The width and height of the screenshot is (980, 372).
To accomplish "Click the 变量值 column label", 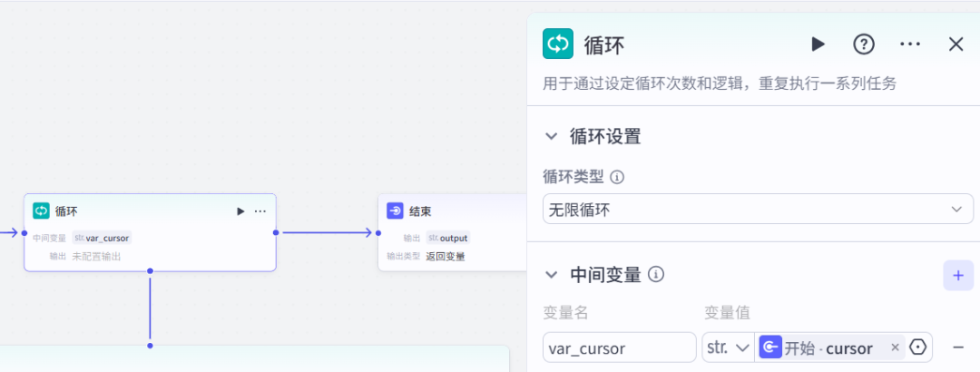I will [727, 313].
